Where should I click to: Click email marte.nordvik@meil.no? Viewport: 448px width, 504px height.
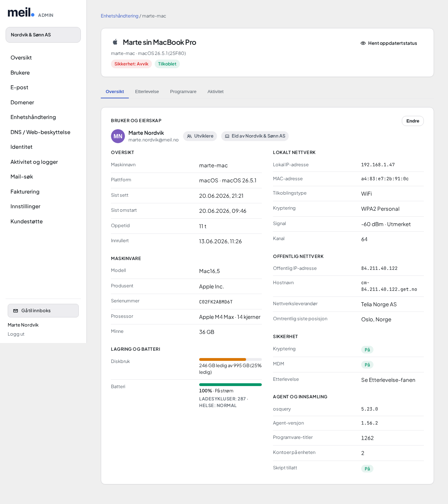point(154,140)
